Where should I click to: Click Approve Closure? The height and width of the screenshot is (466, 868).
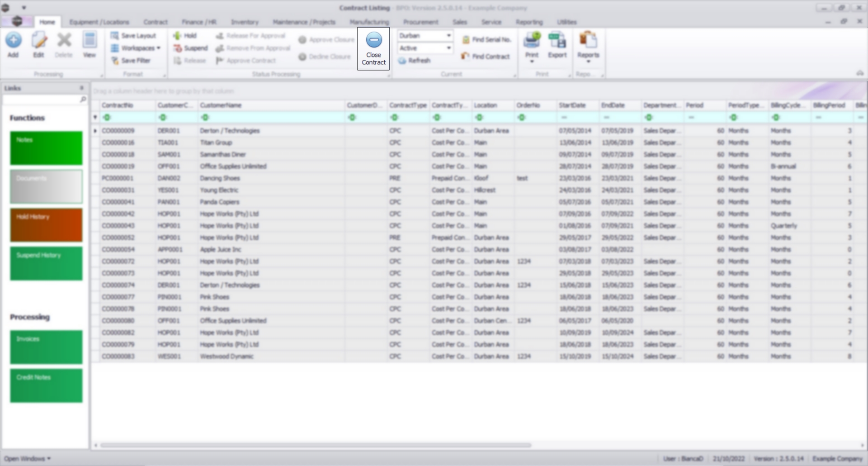pos(326,40)
